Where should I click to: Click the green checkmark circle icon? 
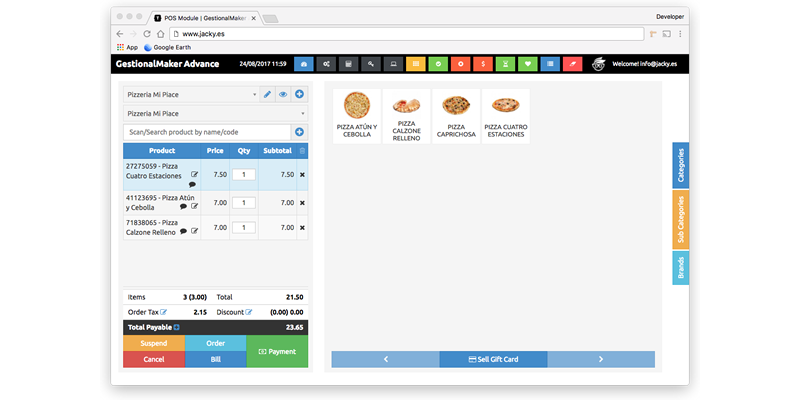click(438, 64)
